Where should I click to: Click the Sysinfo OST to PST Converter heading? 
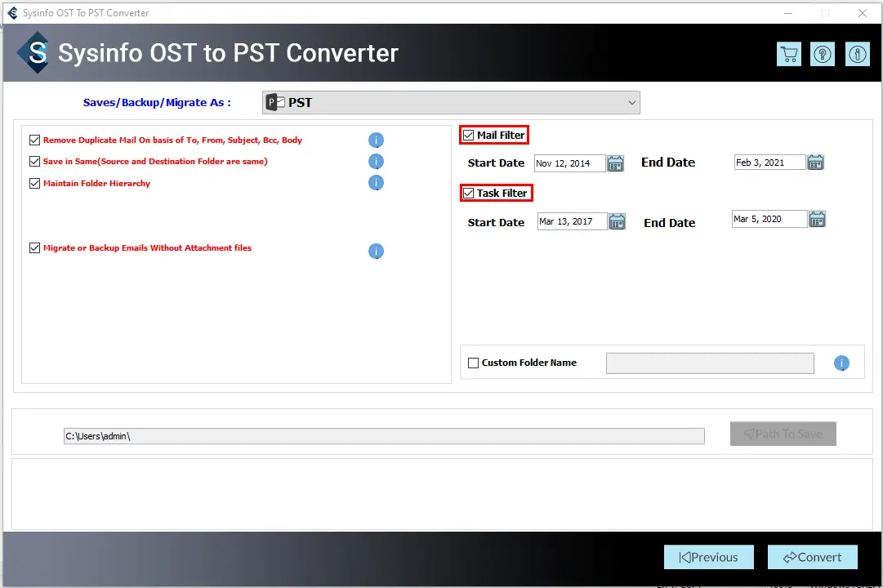[x=228, y=53]
